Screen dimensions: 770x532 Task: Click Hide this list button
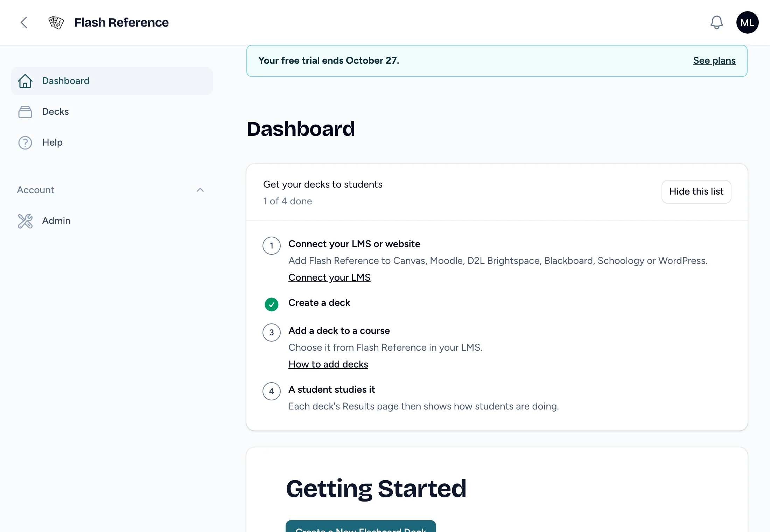(696, 191)
